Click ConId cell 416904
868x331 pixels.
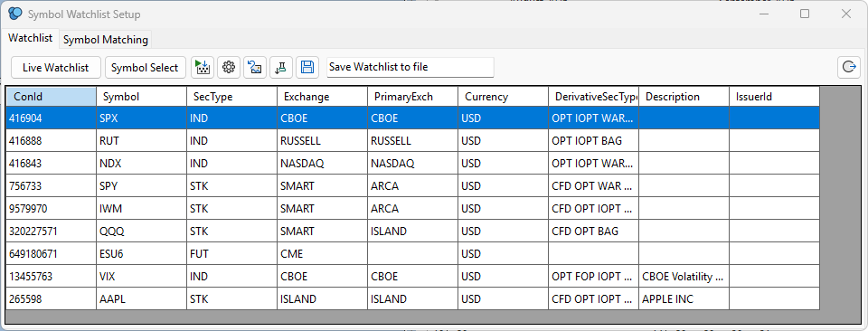(x=51, y=118)
